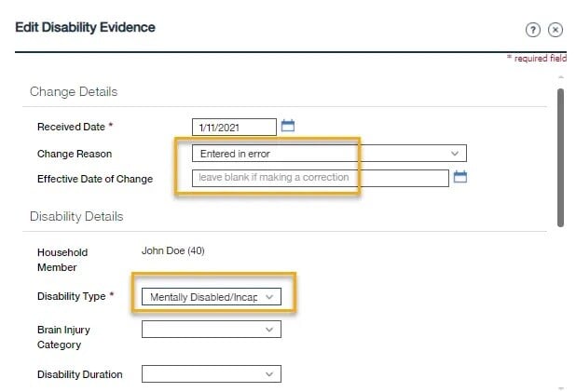The width and height of the screenshot is (576, 392).
Task: Click the Received Date input field
Action: (234, 128)
